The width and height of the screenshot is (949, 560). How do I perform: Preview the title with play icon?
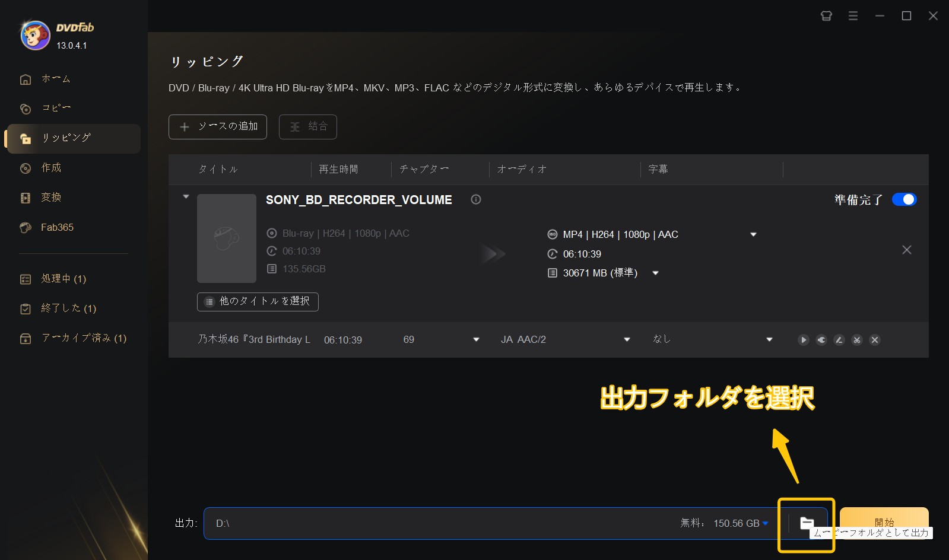coord(803,340)
